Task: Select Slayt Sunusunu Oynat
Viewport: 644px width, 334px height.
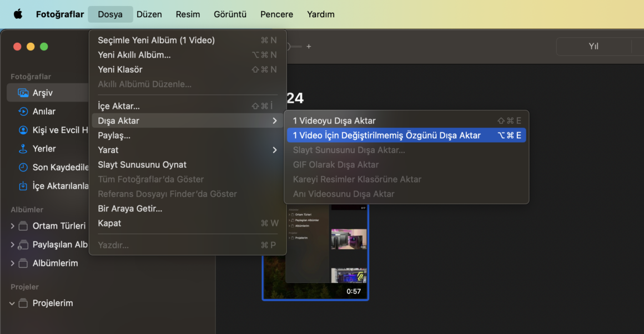Action: [x=188, y=165]
